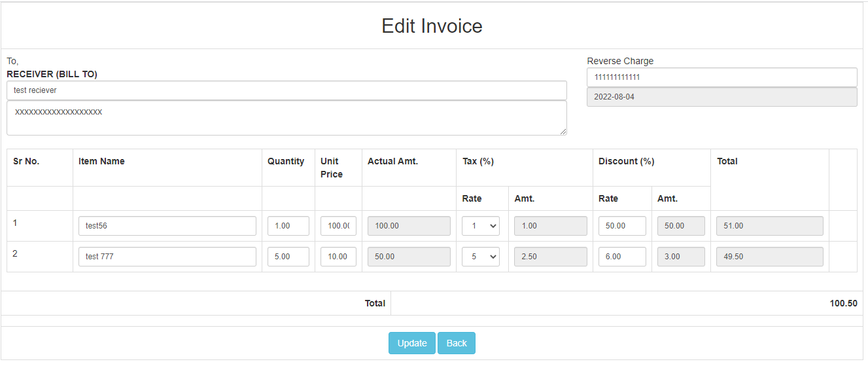868x366 pixels.
Task: Click the date field 2022-08-04
Action: tap(722, 97)
